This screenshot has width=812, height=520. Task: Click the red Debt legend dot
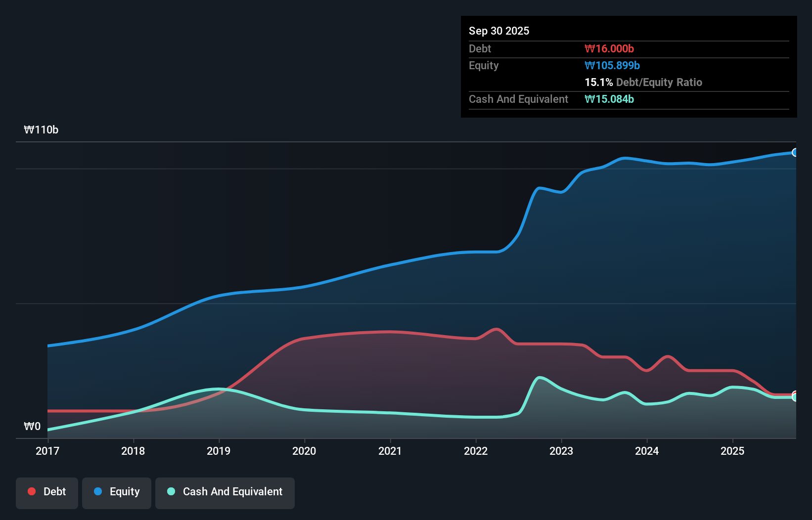[x=31, y=491]
